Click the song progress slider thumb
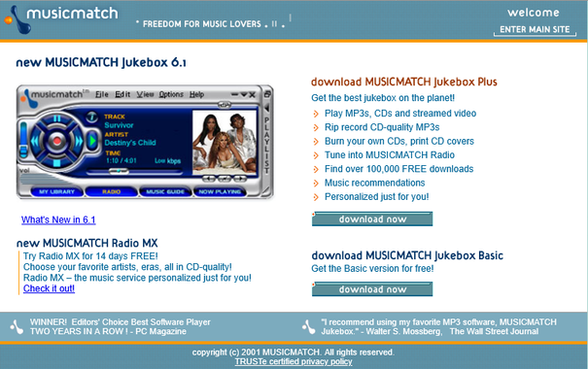This screenshot has height=369, width=588. pos(119,171)
